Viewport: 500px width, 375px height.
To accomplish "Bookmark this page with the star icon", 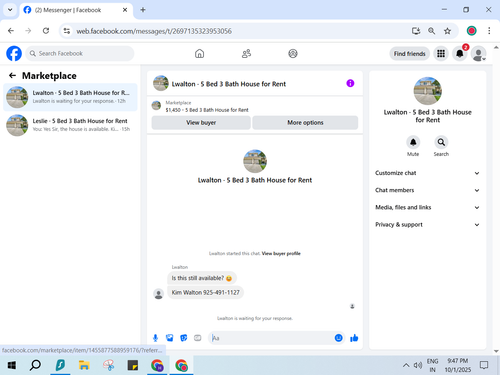I will (x=447, y=31).
